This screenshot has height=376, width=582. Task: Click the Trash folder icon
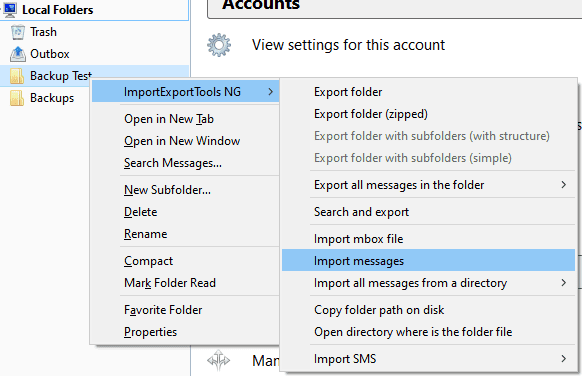(17, 32)
